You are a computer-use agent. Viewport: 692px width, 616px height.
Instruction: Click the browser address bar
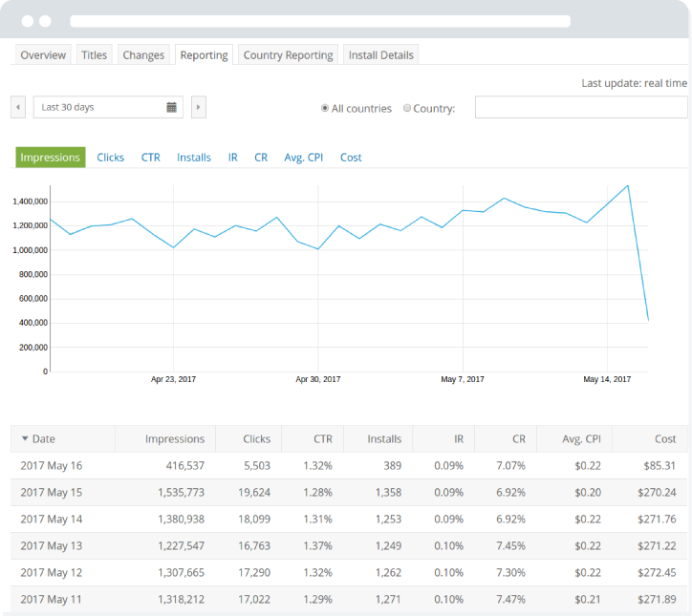pyautogui.click(x=320, y=21)
